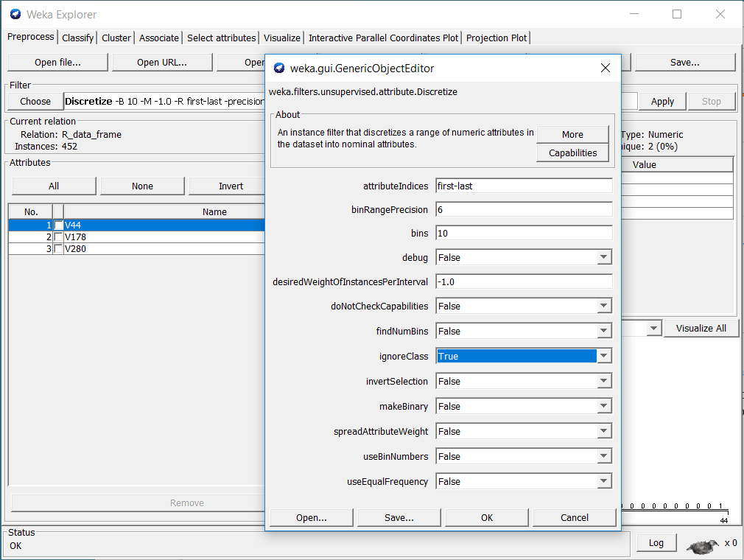Viewport: 744px width, 560px height.
Task: Confirm the dialog with OK
Action: tap(487, 518)
